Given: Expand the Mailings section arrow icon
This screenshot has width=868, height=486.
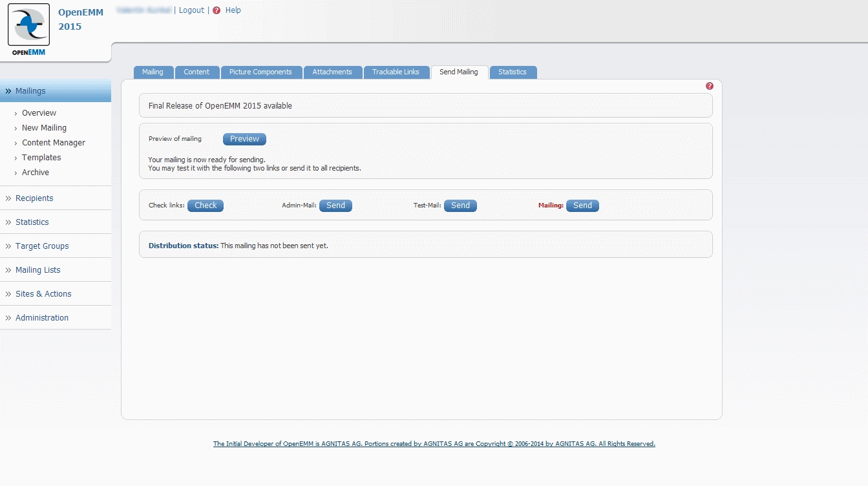Looking at the screenshot, I should pos(8,91).
